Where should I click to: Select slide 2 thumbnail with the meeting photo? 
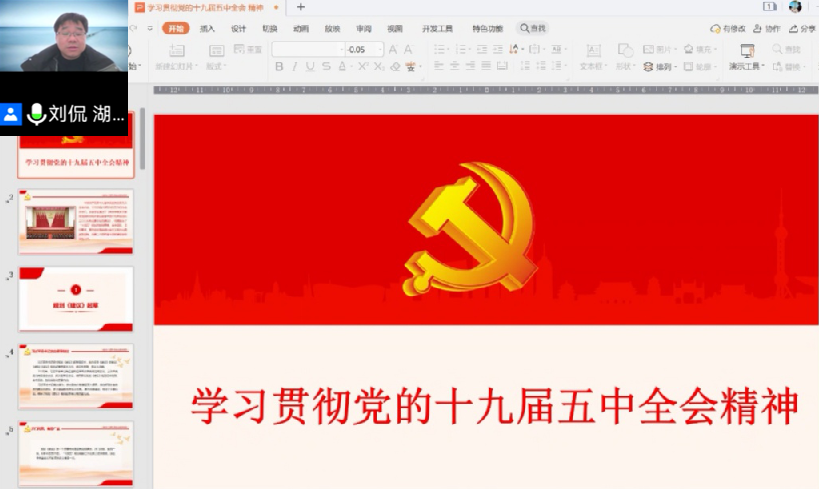click(76, 221)
